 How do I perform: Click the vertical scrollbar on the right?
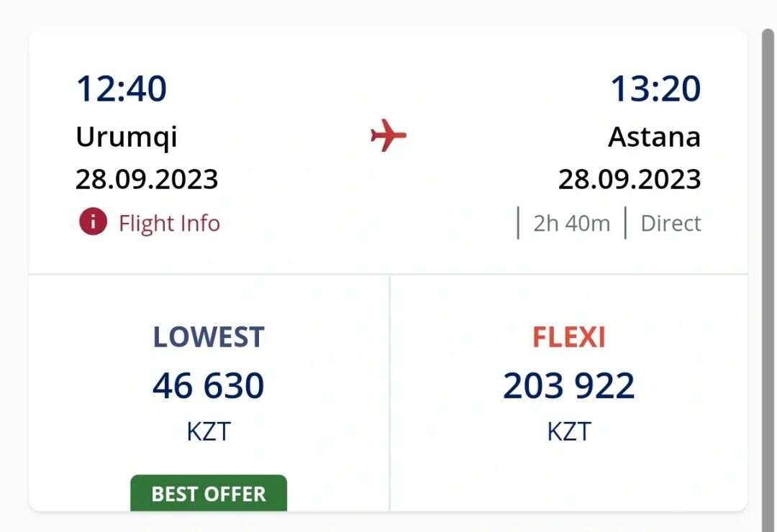click(769, 273)
